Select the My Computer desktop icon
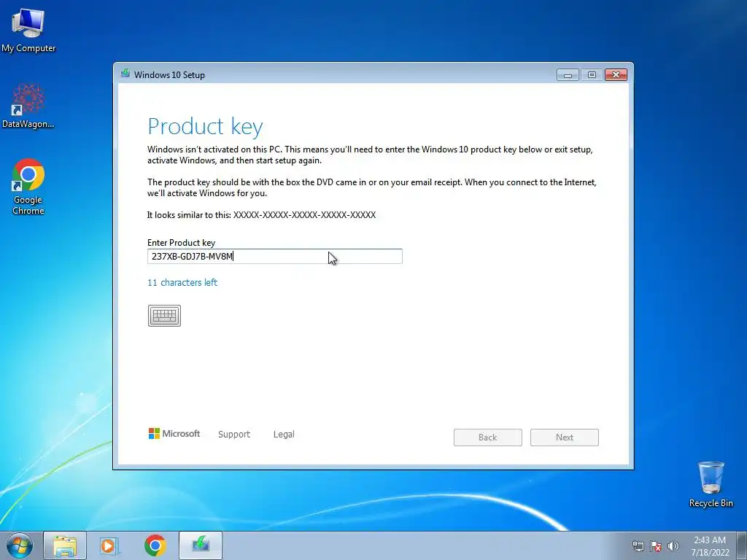 click(x=28, y=31)
